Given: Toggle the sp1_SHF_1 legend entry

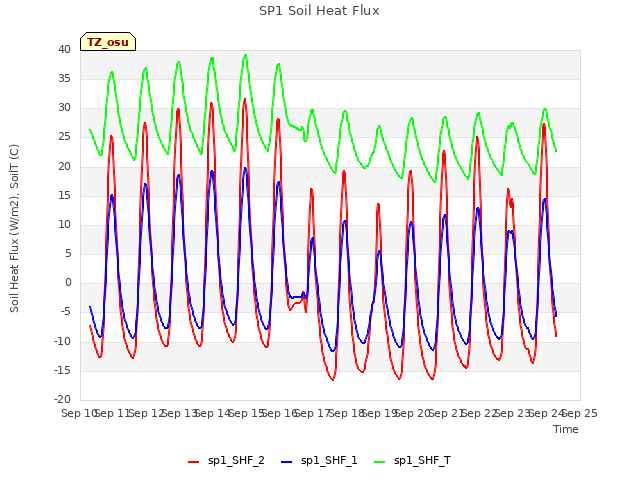Looking at the screenshot, I should click(x=319, y=460).
